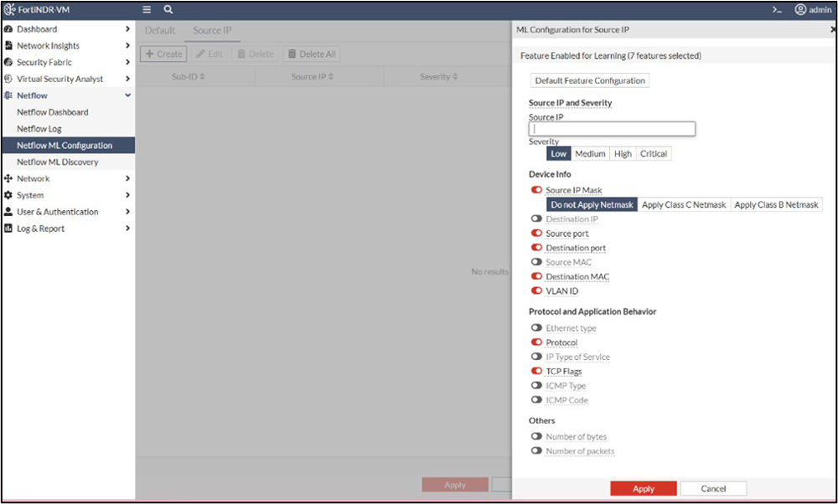Click the search magnifier icon in header
The width and height of the screenshot is (838, 504).
point(168,10)
